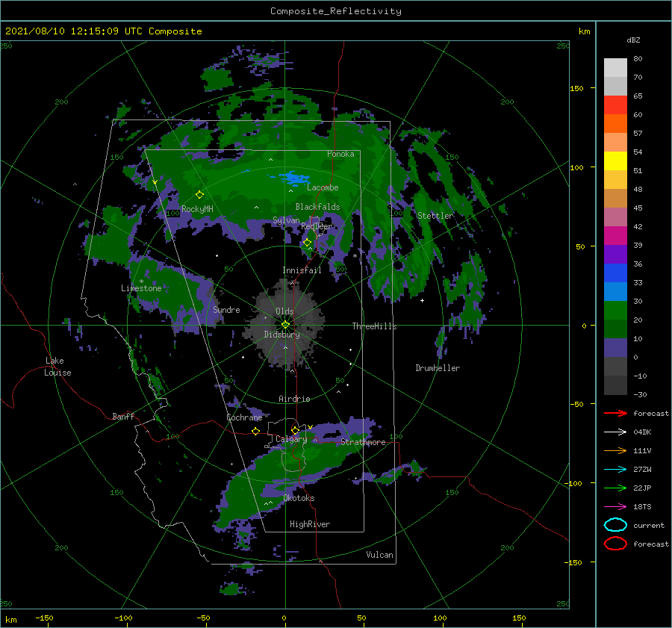672x628 pixels.
Task: Click the Ponoka label on map
Action: (x=340, y=154)
